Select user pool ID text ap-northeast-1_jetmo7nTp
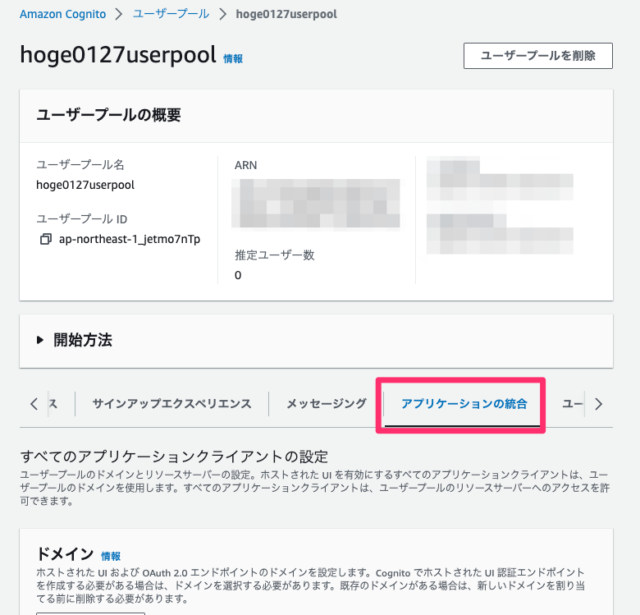This screenshot has height=615, width=640. pos(130,239)
